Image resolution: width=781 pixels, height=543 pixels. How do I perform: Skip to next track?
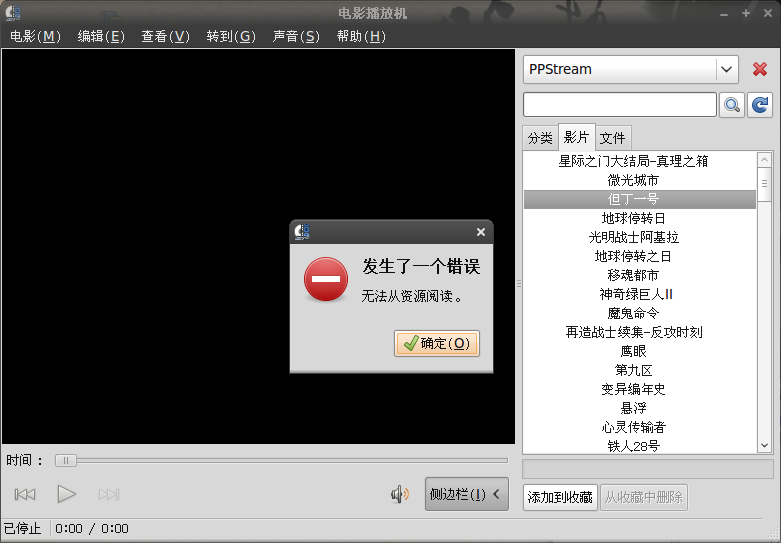pyautogui.click(x=109, y=494)
